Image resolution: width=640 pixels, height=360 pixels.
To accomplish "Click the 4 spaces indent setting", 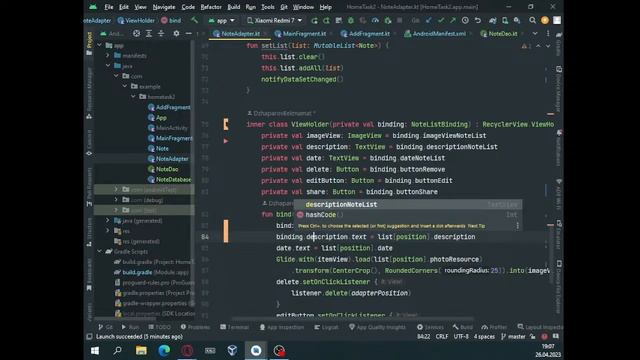I will coord(484,337).
